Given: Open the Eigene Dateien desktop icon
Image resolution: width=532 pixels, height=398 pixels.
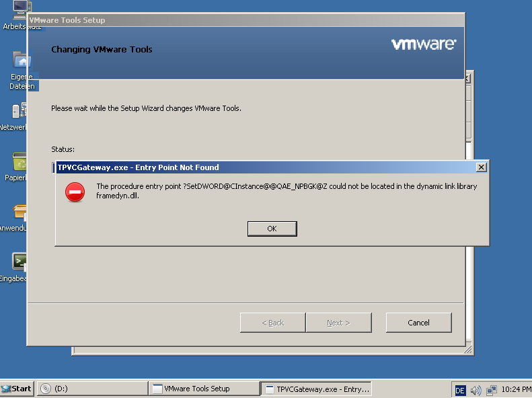Looking at the screenshot, I should 21,71.
